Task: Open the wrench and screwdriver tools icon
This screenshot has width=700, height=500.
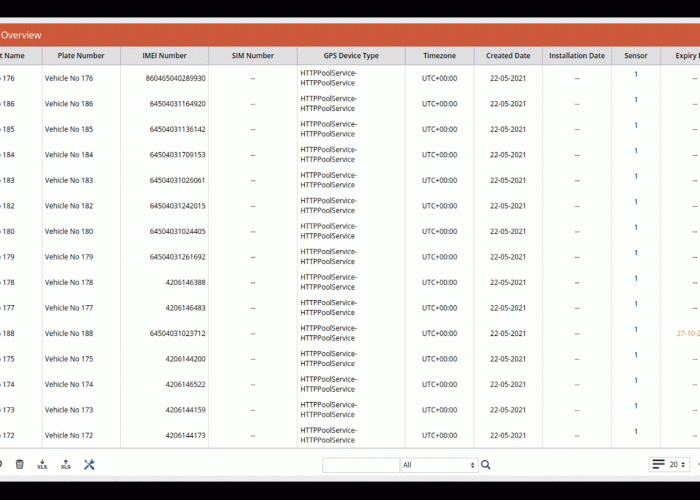Action: pyautogui.click(x=89, y=464)
